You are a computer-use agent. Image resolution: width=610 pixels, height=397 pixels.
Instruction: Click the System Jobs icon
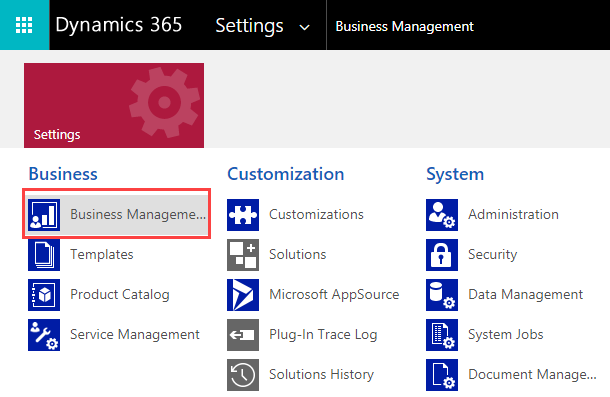[x=442, y=335]
